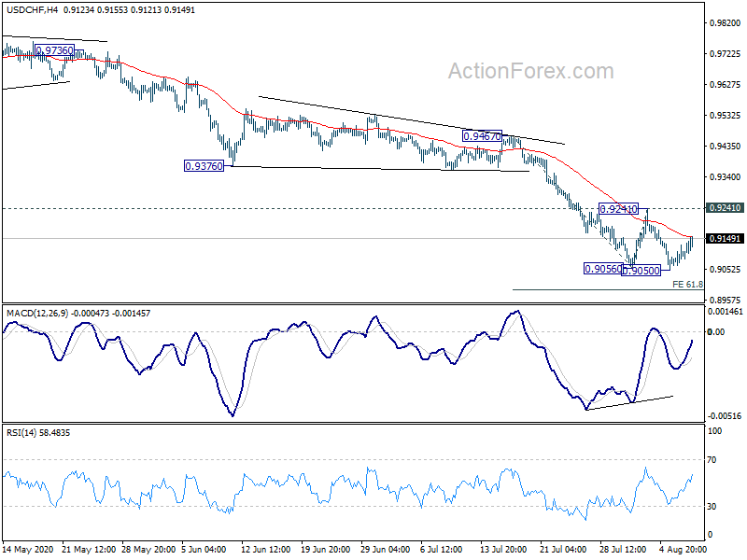The width and height of the screenshot is (747, 560).
Task: Click the 0.97225 axis value
Action: pyautogui.click(x=726, y=54)
